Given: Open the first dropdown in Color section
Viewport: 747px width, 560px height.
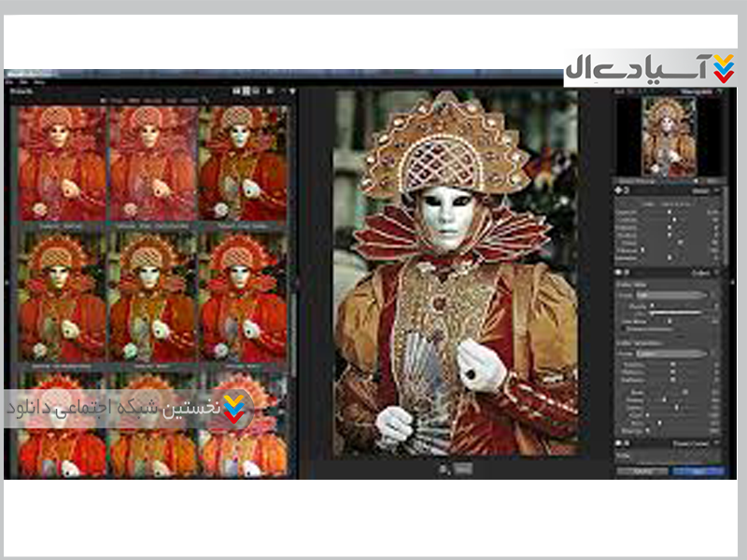Looking at the screenshot, I should coord(671,295).
